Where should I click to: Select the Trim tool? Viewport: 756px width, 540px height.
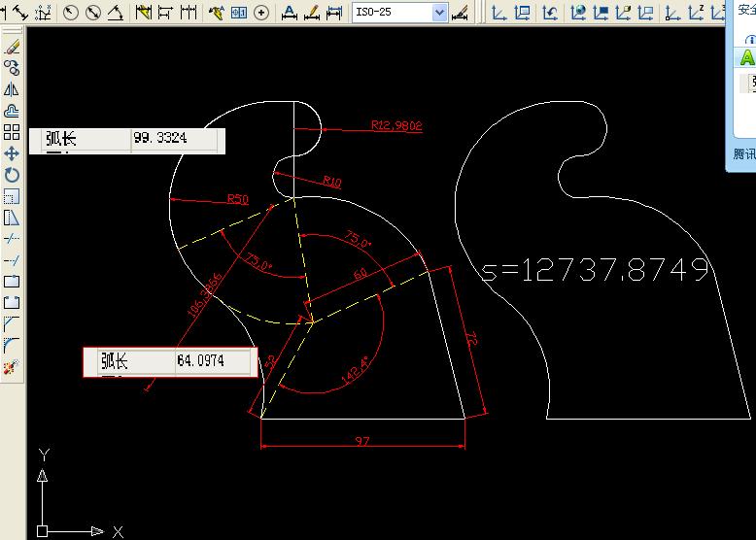point(12,239)
